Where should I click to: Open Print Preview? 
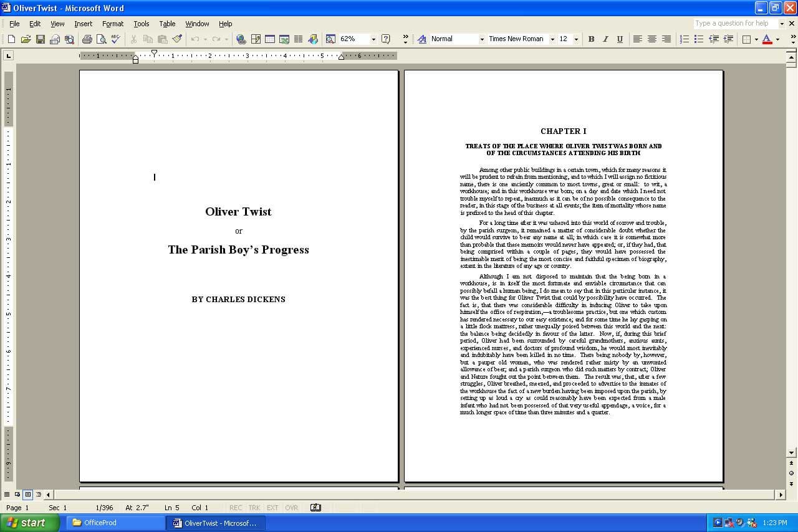point(101,39)
